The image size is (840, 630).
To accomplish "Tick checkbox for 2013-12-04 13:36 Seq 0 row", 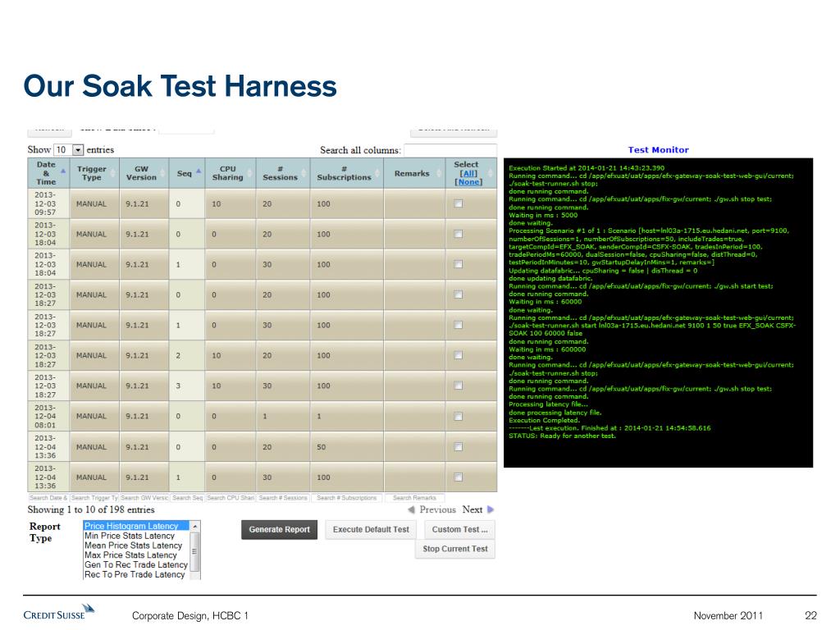I will pos(458,447).
